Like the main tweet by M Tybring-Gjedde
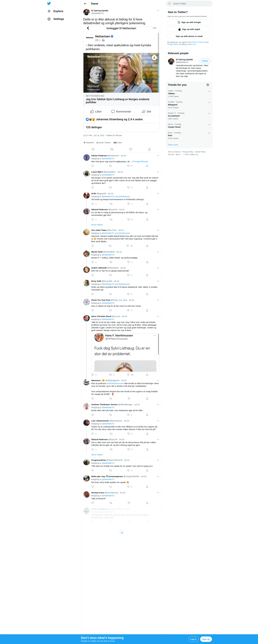Screen dimensions: 258x644 click(130, 149)
